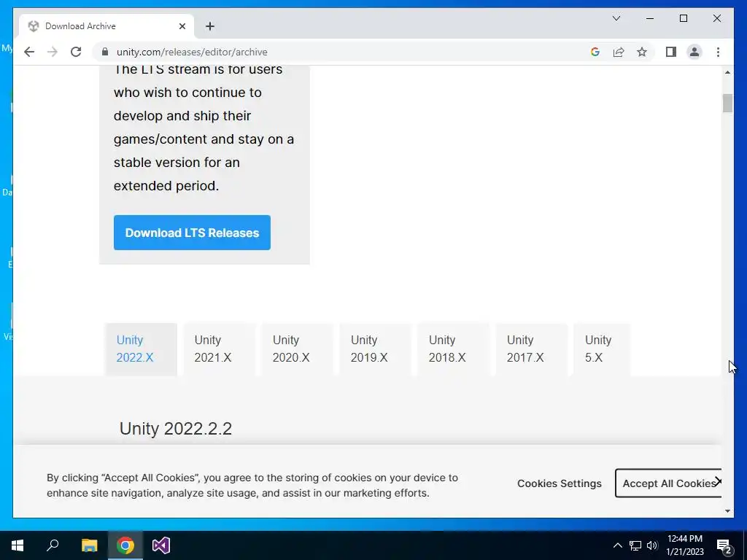Click the scrollbar down arrow

pyautogui.click(x=727, y=511)
